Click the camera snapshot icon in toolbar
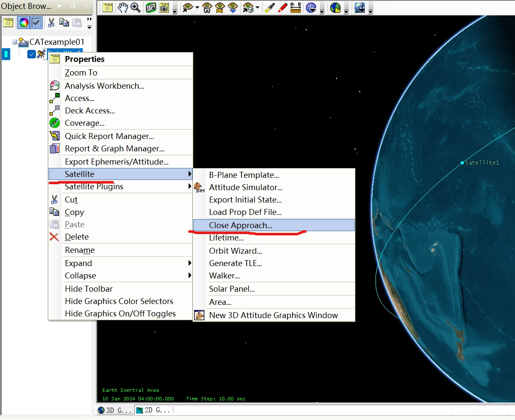This screenshot has height=420, width=515. (151, 8)
